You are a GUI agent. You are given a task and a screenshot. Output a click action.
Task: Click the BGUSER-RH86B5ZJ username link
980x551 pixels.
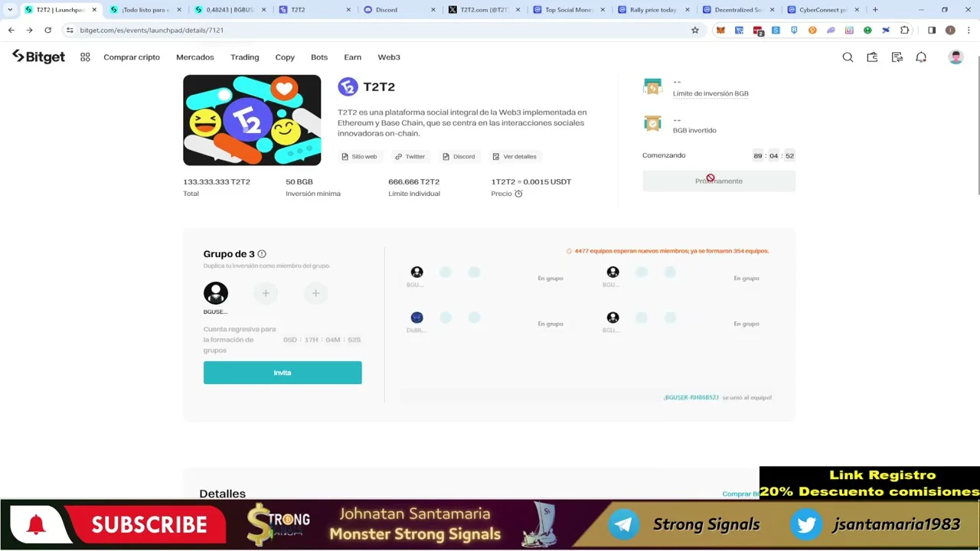click(691, 398)
